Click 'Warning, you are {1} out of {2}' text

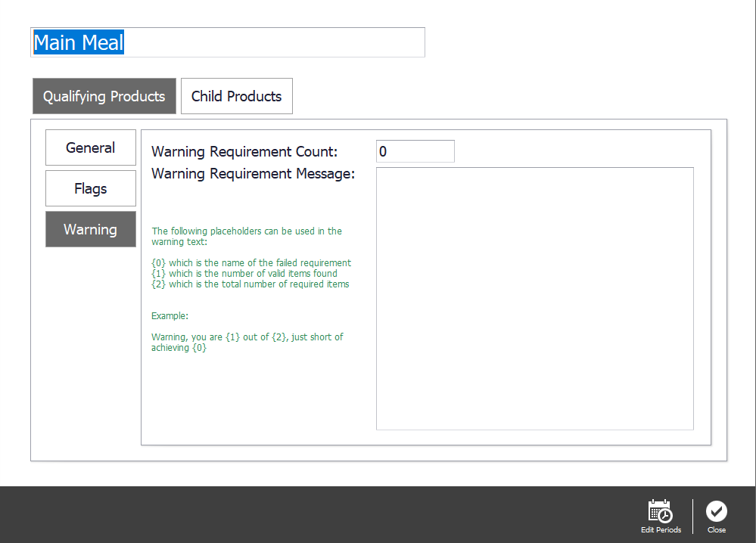click(247, 342)
